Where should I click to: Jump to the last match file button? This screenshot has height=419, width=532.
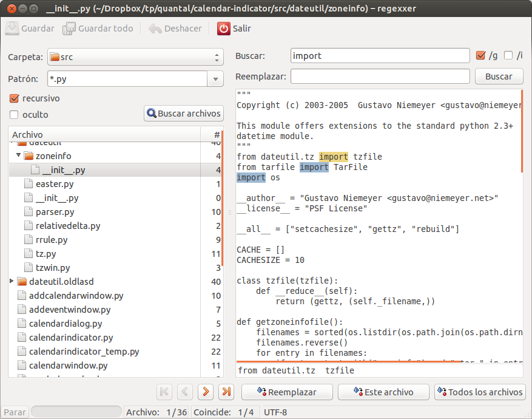point(226,392)
